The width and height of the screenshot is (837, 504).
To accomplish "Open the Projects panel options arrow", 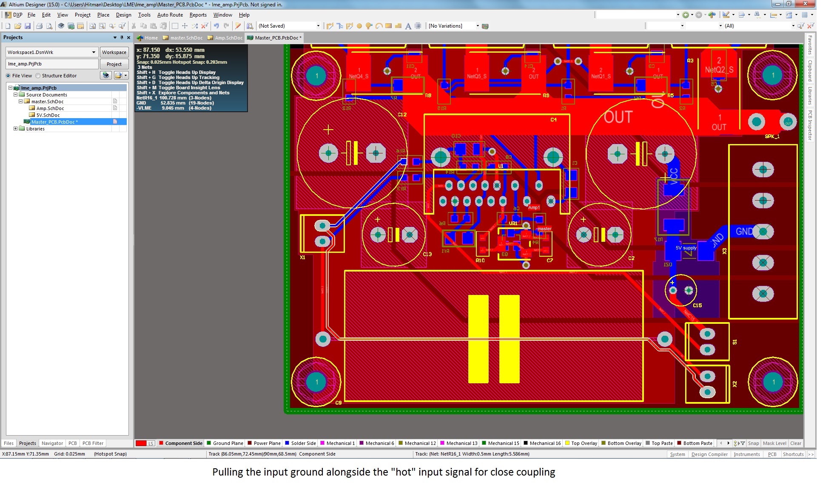I will (x=115, y=37).
